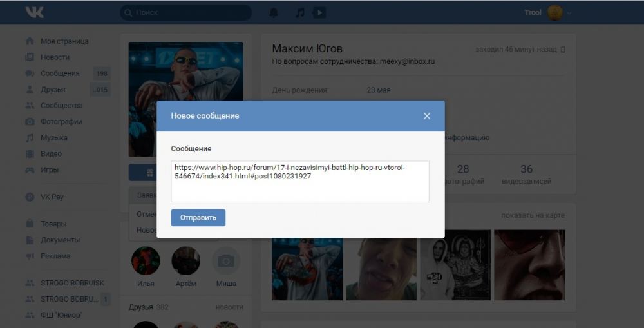
Task: Click the home icon beside Моя страница
Action: coord(30,41)
